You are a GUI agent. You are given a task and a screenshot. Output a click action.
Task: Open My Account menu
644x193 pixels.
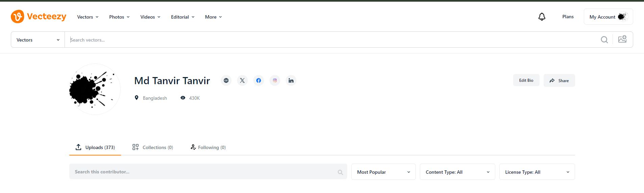(608, 17)
